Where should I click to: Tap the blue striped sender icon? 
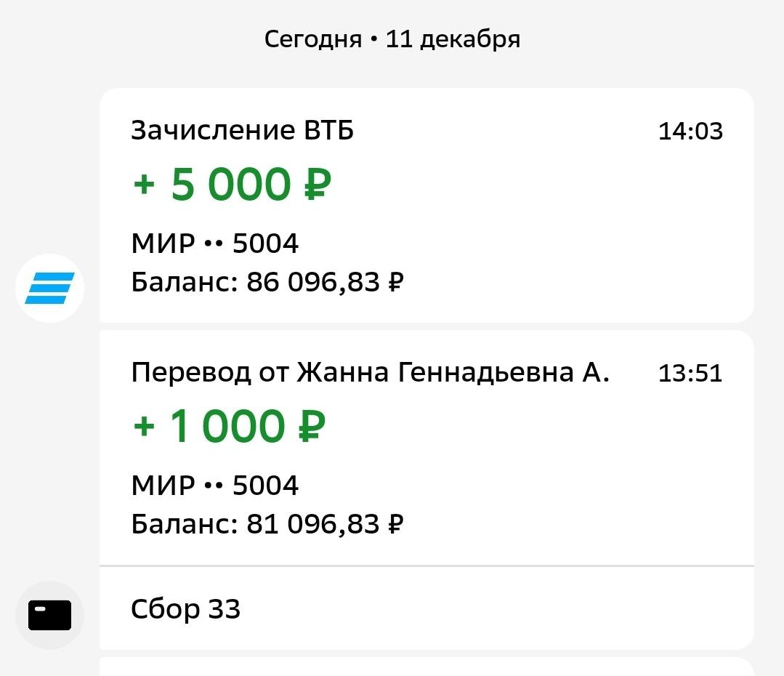(x=49, y=288)
